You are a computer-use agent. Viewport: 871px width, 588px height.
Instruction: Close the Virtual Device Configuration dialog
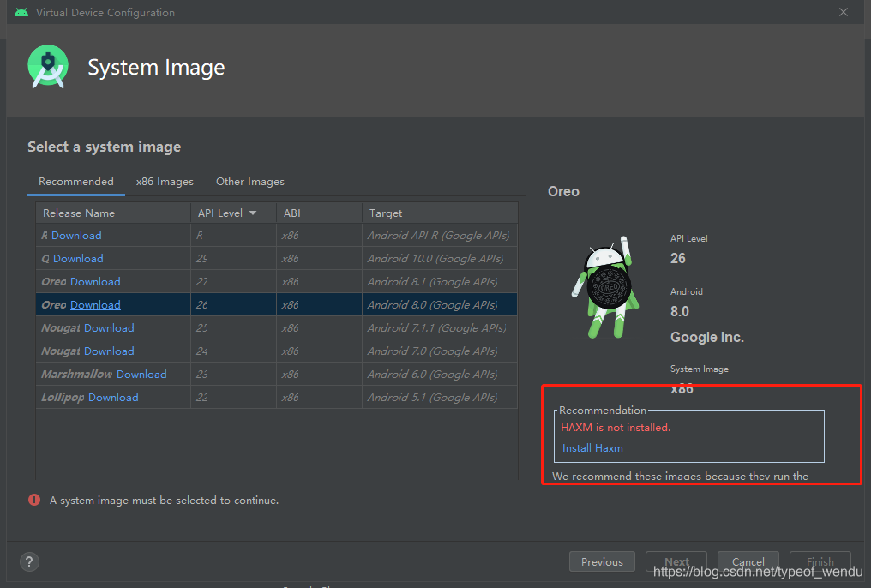coord(844,12)
